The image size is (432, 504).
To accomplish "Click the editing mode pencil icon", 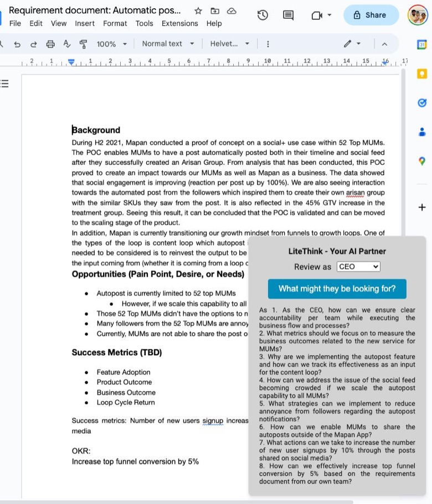I will (x=347, y=44).
